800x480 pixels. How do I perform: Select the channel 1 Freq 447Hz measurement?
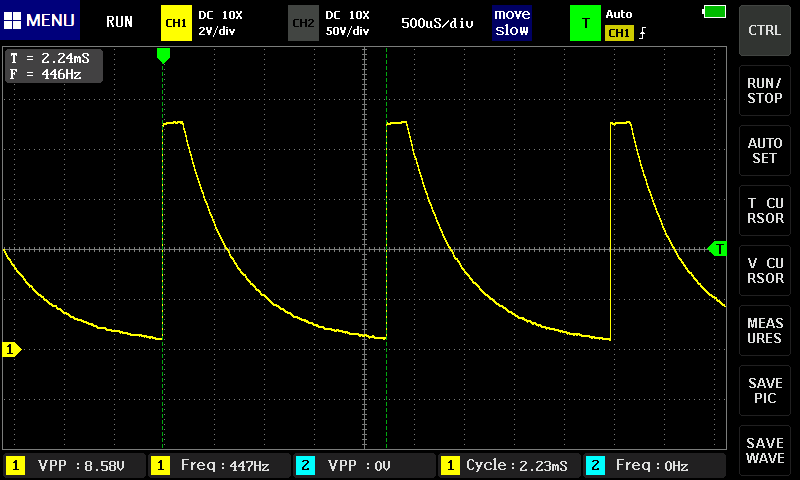coord(219,466)
